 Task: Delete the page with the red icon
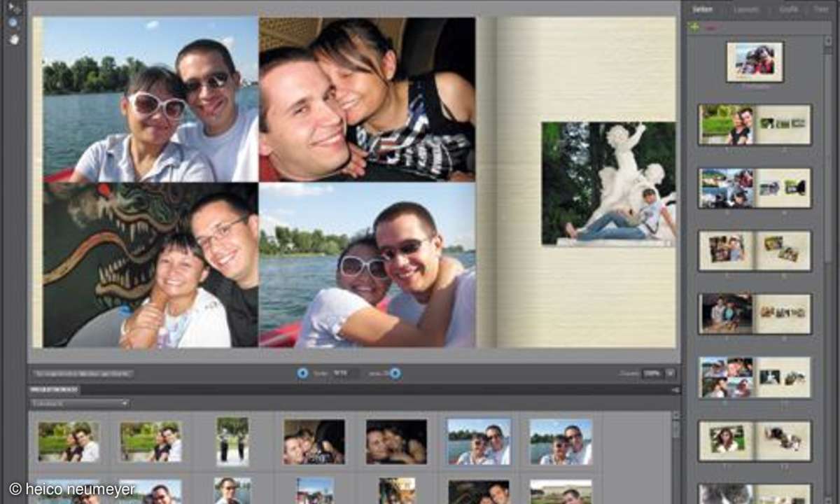pyautogui.click(x=711, y=27)
